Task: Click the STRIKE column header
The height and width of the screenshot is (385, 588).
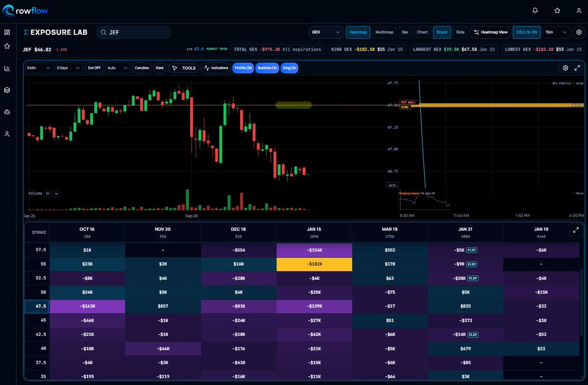Action: (37, 232)
